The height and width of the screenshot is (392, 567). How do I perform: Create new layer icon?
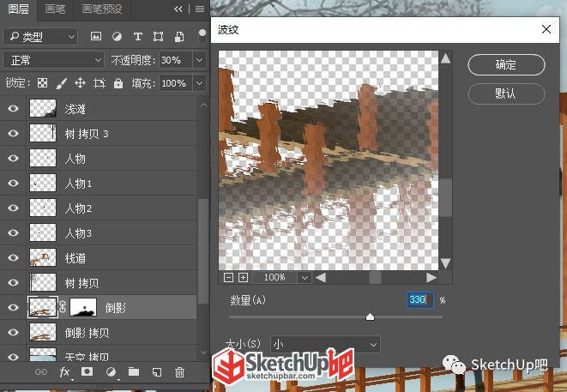[x=157, y=372]
